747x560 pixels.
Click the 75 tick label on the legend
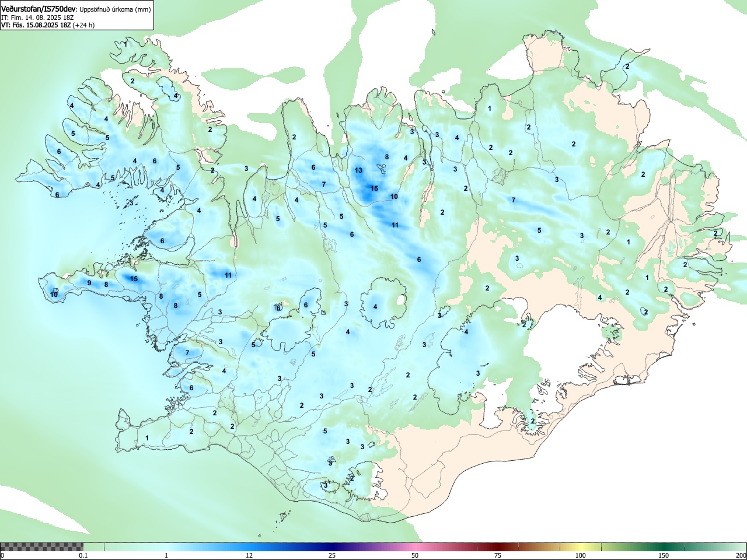coord(497,555)
